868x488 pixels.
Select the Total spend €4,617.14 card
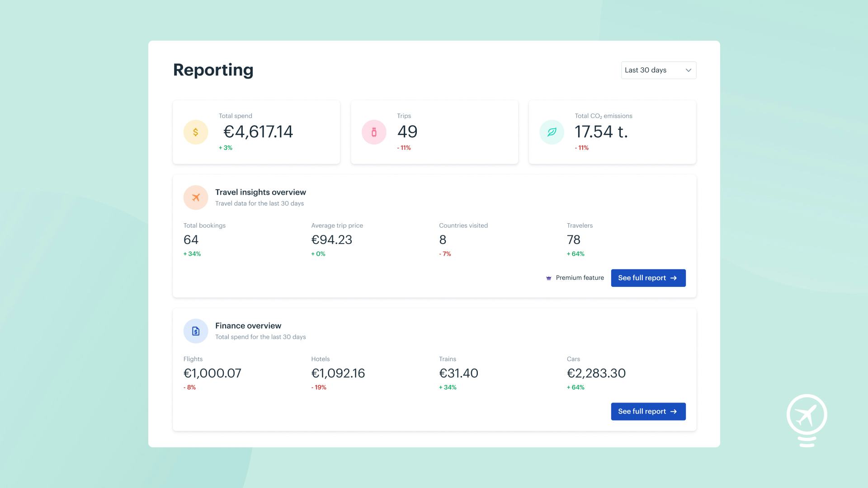pos(256,132)
